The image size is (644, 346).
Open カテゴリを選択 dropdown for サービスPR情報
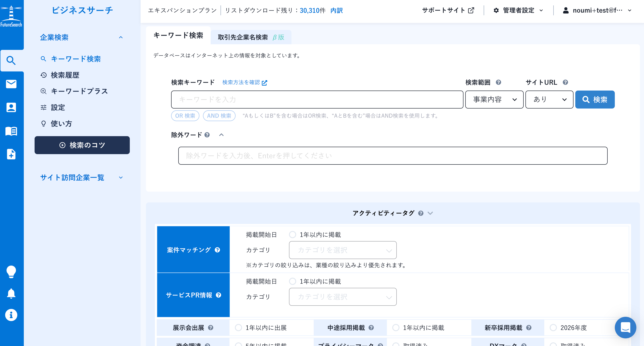pyautogui.click(x=342, y=297)
